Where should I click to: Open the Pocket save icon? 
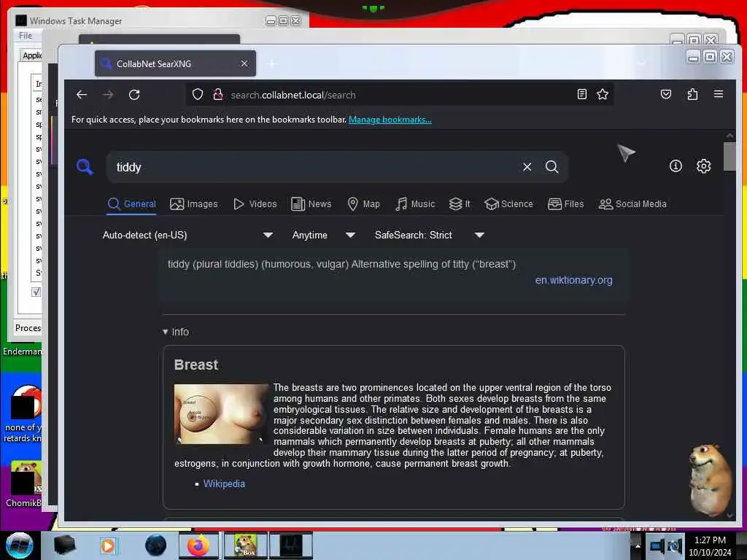coord(666,94)
